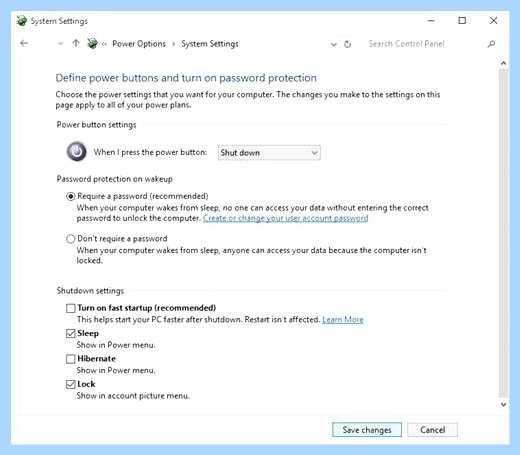Click the search magnifier icon
Viewport: 520px width, 455px height.
491,44
